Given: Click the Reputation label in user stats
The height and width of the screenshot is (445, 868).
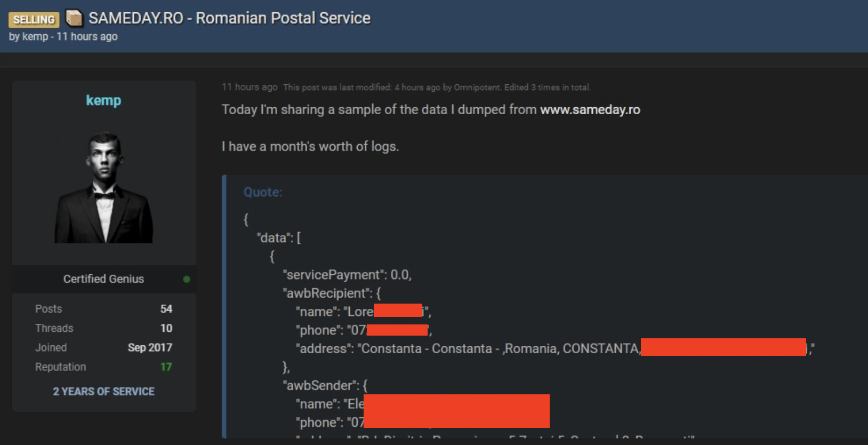Looking at the screenshot, I should (x=60, y=367).
